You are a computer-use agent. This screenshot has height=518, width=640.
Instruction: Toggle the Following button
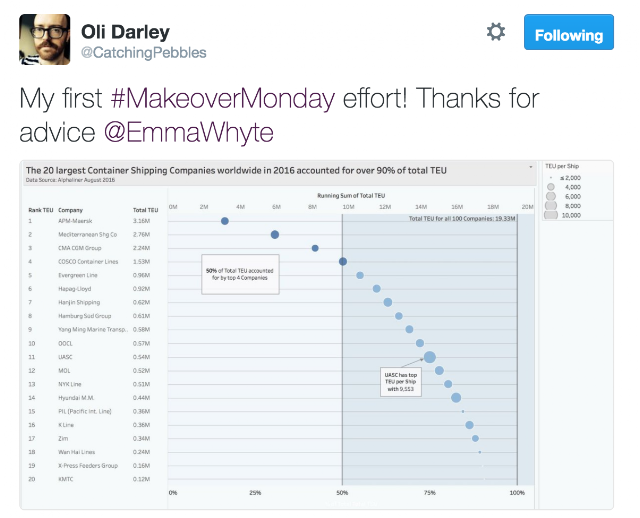(568, 34)
